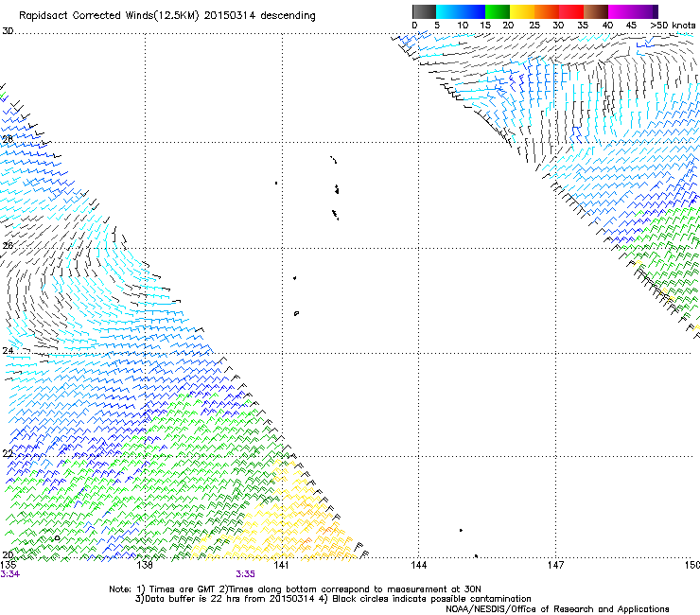The height and width of the screenshot is (615, 700).
Task: Click the NOAA/NESDIS credit text
Action: pos(557,609)
